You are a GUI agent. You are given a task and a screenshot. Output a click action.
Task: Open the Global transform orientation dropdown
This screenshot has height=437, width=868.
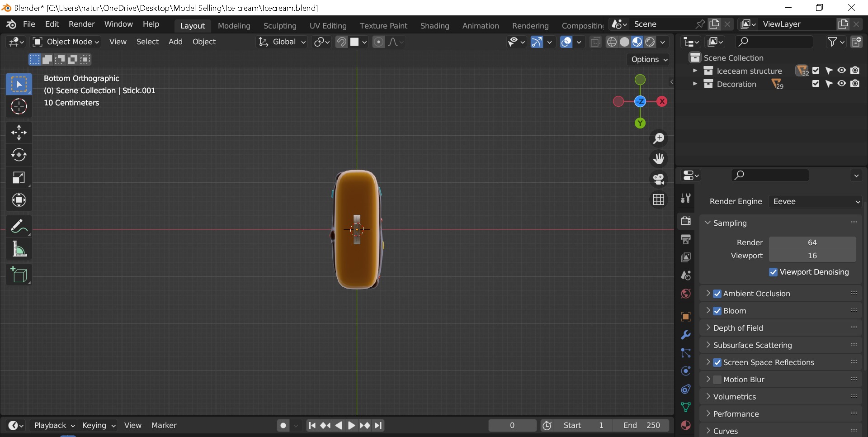pos(282,42)
